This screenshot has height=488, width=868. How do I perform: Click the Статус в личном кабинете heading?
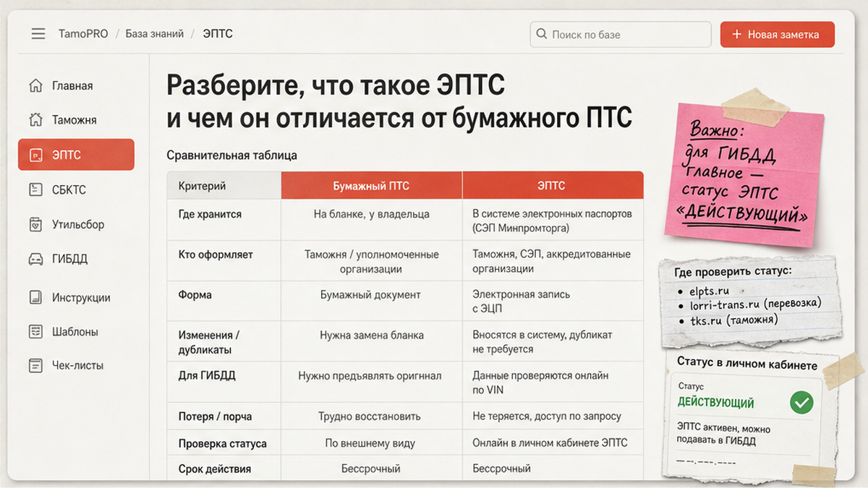pos(747,364)
